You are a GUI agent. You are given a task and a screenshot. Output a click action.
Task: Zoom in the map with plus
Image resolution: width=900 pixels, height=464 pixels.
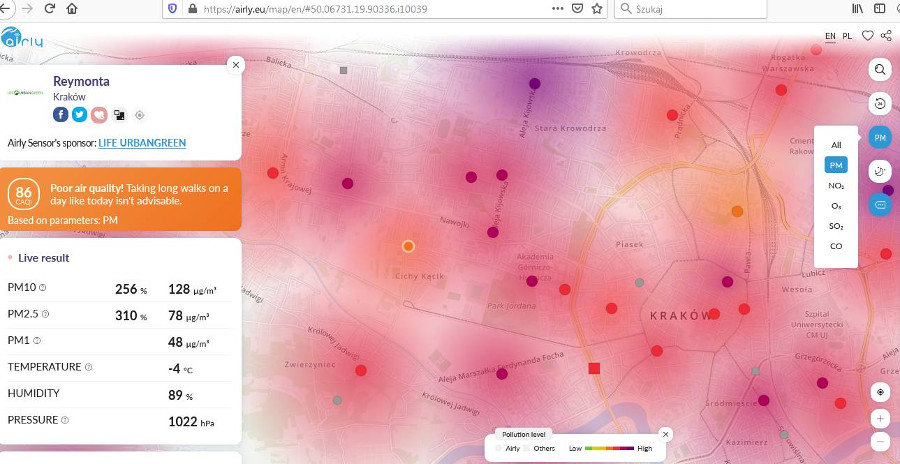880,419
